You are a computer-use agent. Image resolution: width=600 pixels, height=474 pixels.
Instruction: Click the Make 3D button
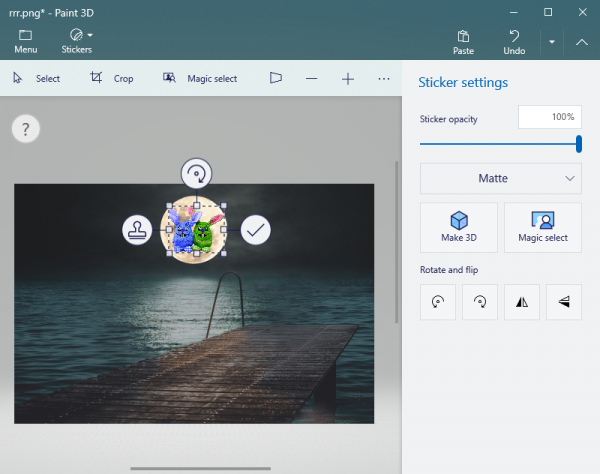[x=459, y=228]
